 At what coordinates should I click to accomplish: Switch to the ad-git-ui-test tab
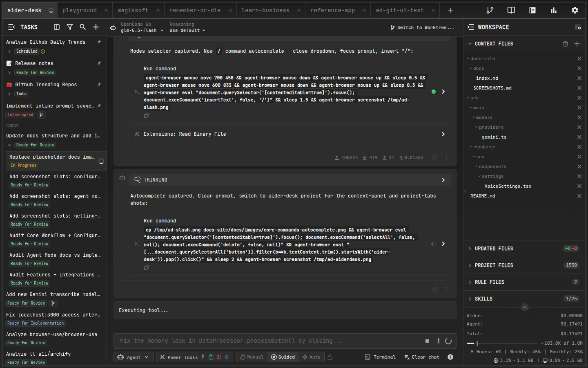tap(400, 10)
